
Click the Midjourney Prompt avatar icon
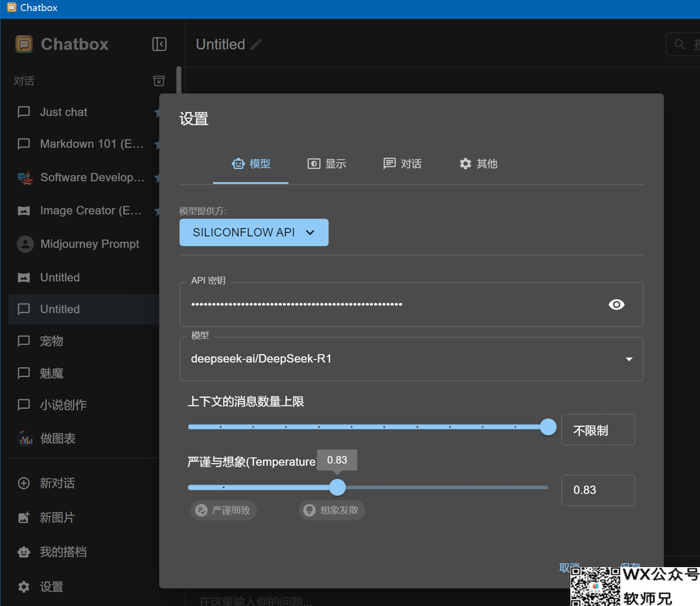[25, 244]
